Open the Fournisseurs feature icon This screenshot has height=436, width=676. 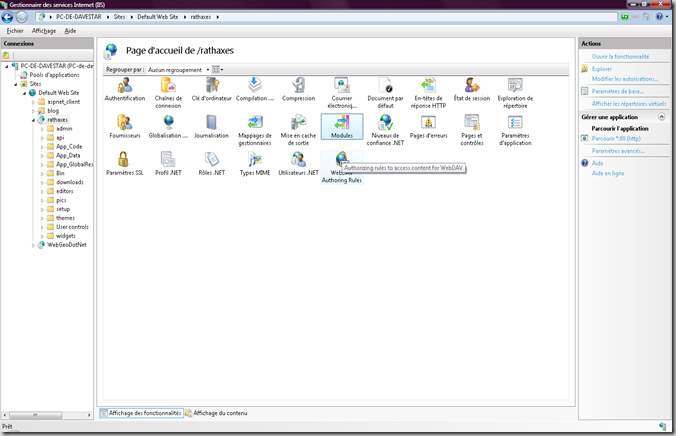point(125,127)
